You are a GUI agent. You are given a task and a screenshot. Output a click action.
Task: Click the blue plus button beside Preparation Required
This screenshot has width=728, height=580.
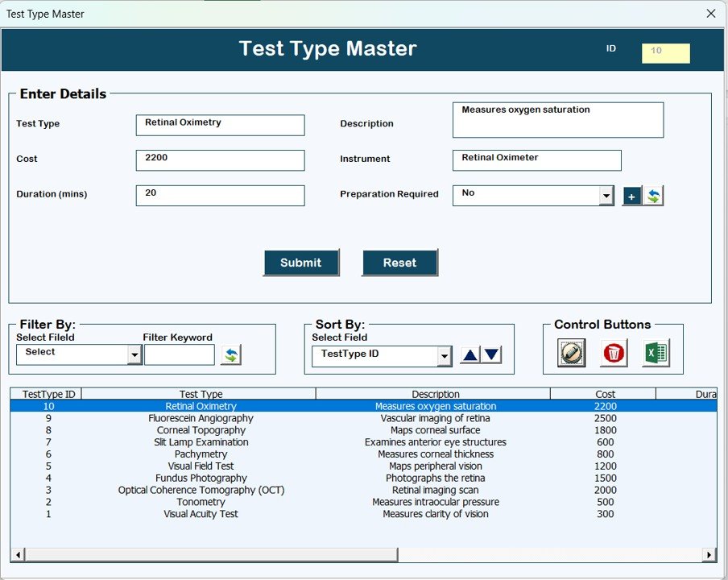(631, 196)
